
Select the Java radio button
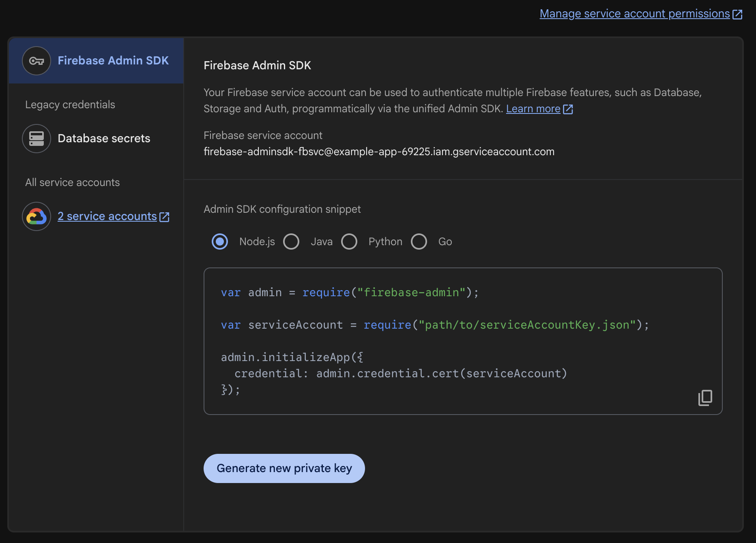(291, 242)
